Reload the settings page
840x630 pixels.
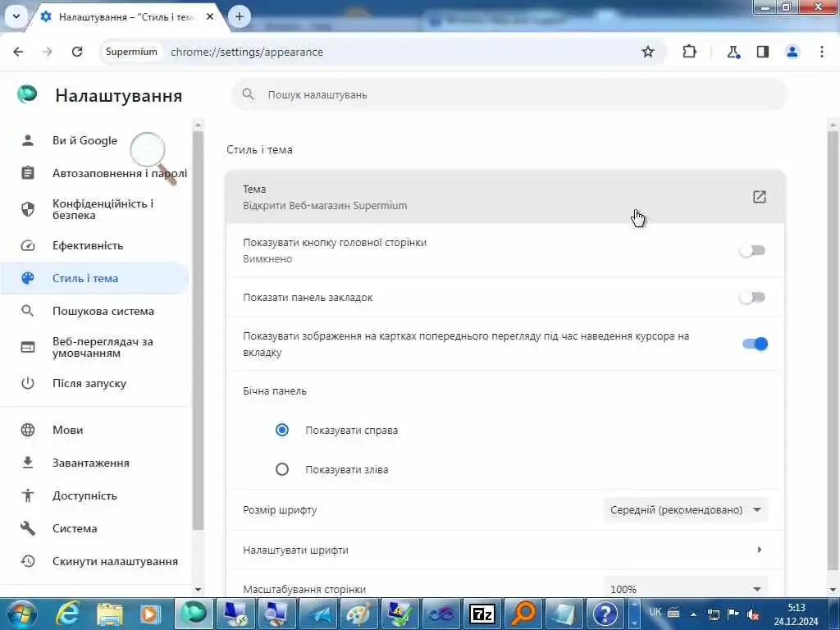click(x=77, y=52)
